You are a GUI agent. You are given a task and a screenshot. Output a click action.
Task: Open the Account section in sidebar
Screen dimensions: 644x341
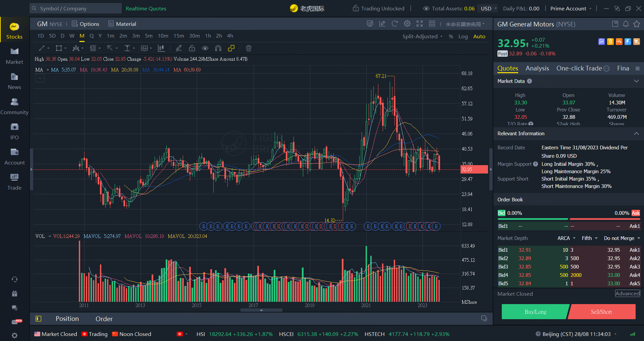click(14, 157)
